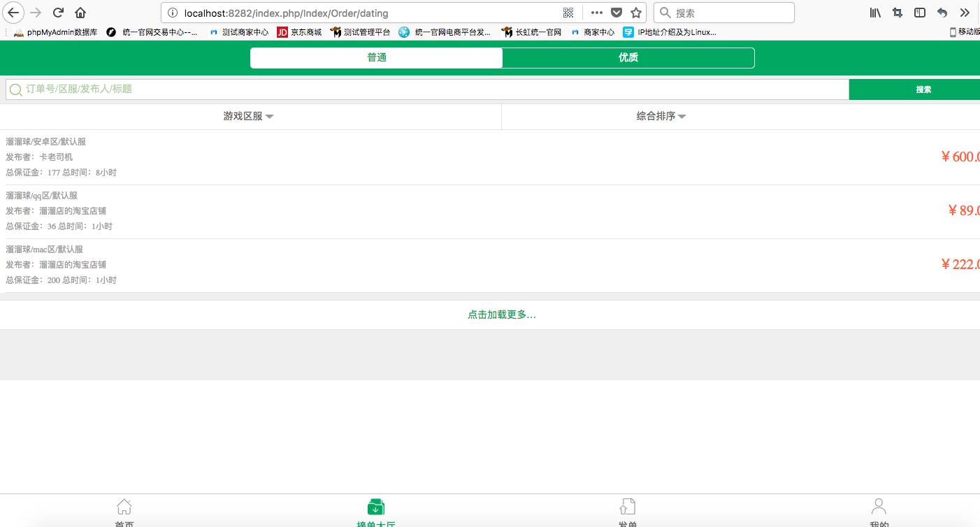Viewport: 980px width, 527px height.
Task: Go back with the browser back arrow
Action: click(13, 13)
